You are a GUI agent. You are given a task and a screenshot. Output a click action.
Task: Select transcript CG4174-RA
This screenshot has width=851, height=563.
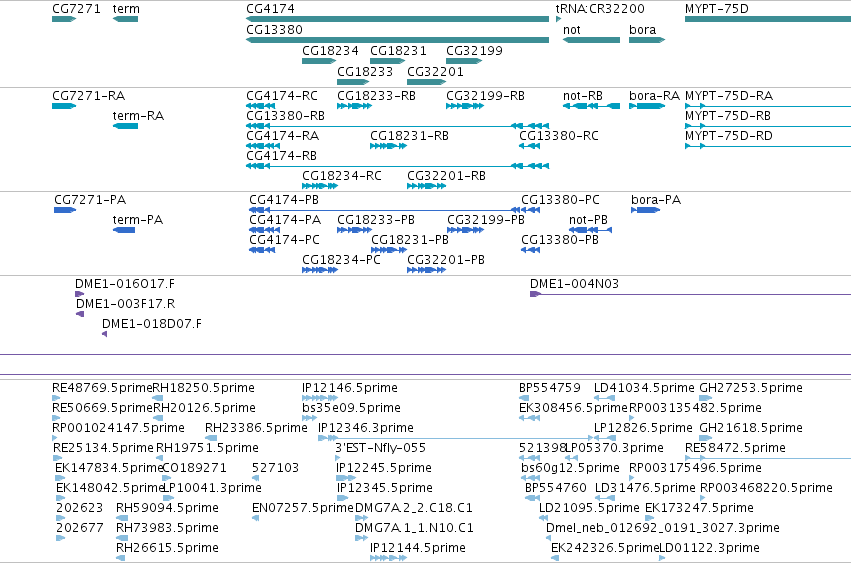click(263, 146)
